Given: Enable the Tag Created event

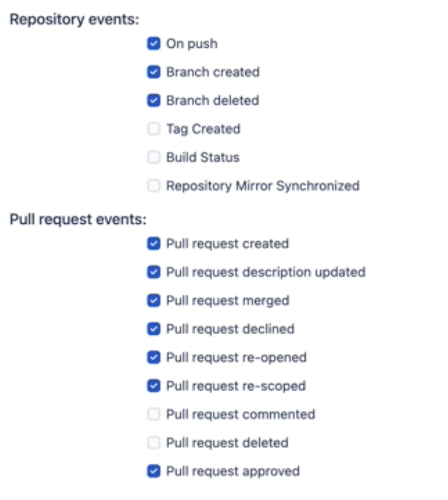Looking at the screenshot, I should [153, 129].
